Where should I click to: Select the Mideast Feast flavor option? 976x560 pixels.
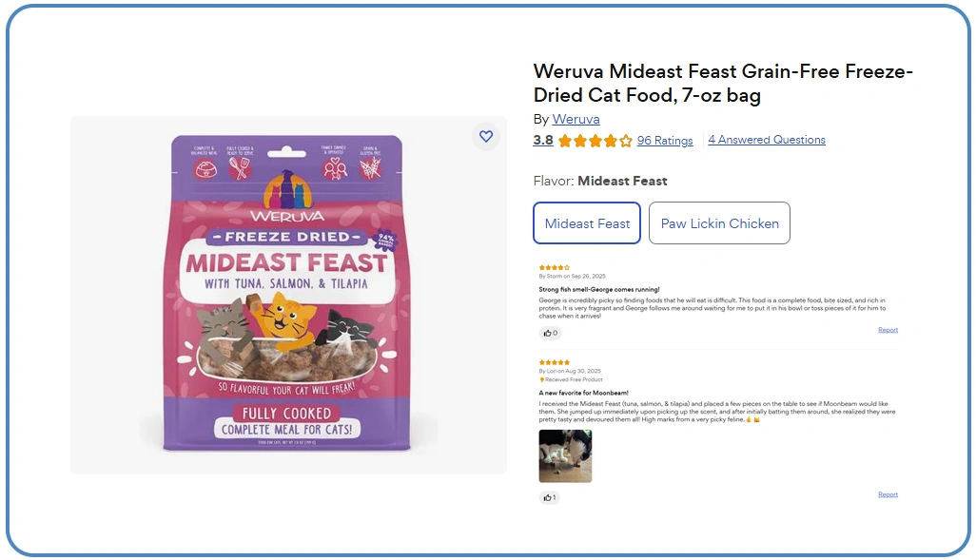pyautogui.click(x=587, y=223)
